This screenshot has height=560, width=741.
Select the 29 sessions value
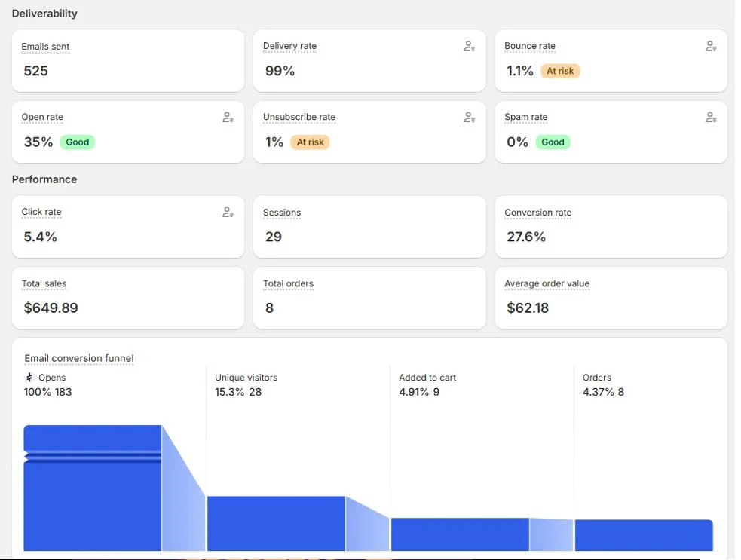point(273,237)
